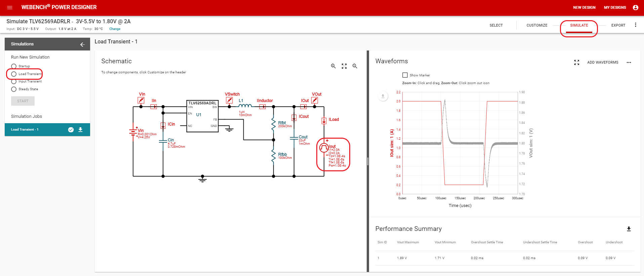
Task: Select the Load Transient simulation option
Action: tap(14, 74)
